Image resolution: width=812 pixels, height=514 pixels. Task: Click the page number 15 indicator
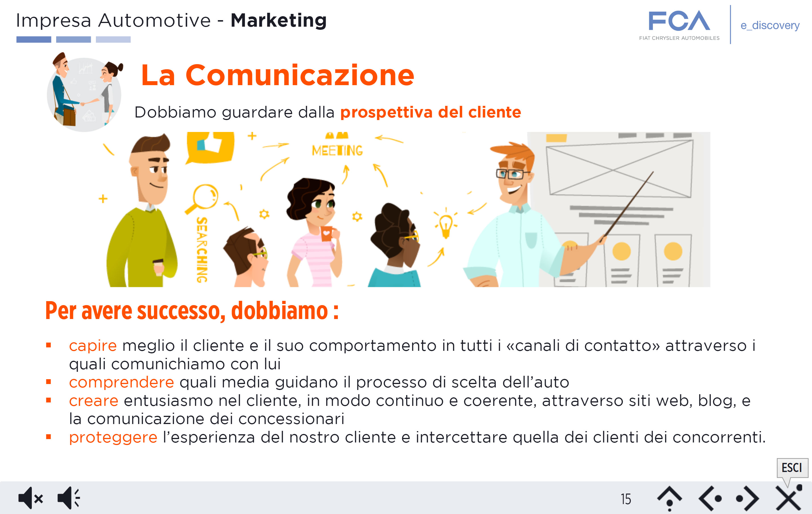[x=626, y=499]
